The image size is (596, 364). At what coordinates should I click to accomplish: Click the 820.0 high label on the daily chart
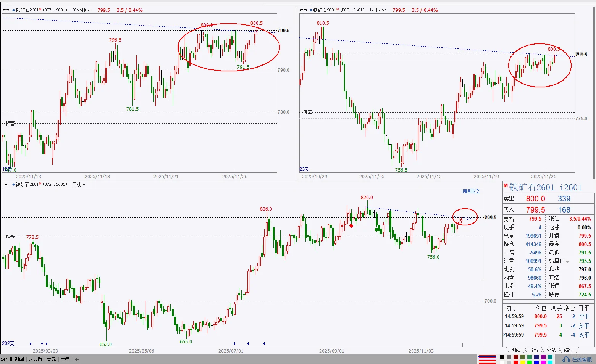tap(367, 198)
